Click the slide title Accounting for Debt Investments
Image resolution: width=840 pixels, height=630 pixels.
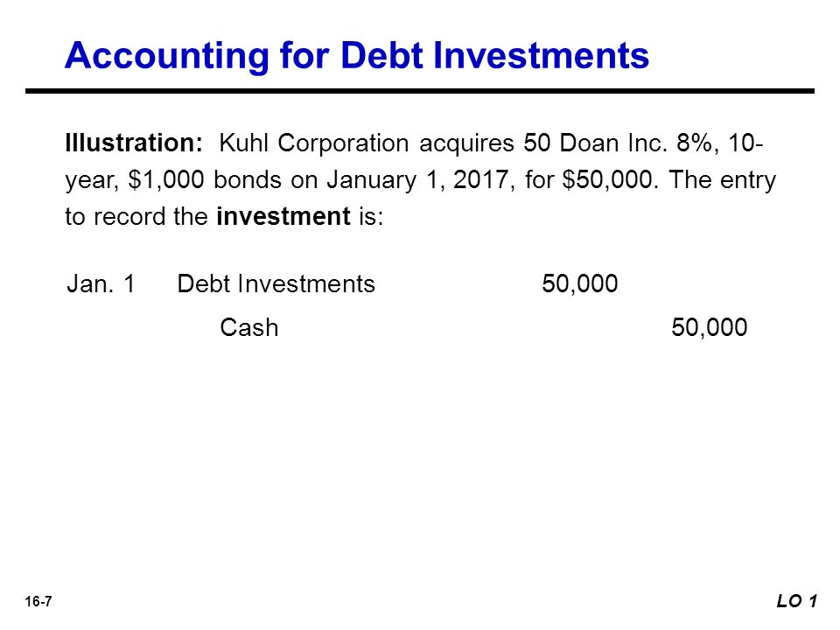tap(357, 56)
